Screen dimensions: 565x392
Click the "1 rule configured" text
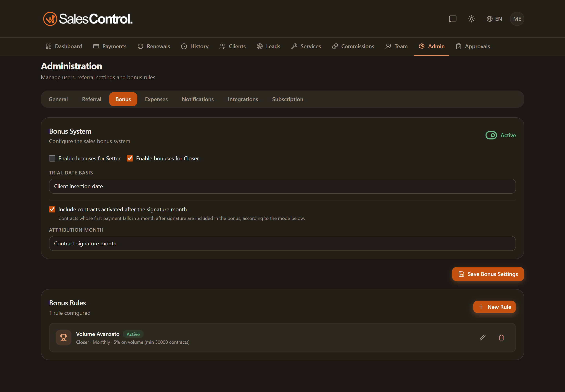[x=70, y=313]
